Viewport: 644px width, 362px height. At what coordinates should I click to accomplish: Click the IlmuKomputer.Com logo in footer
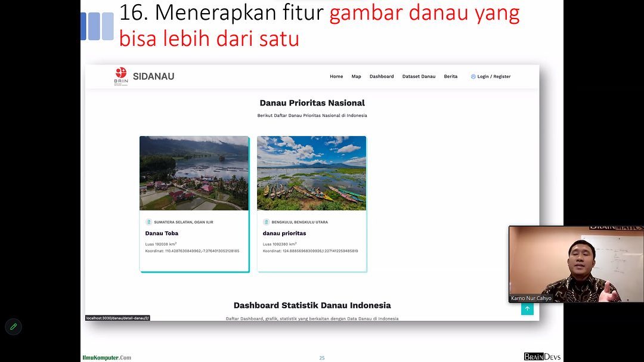pyautogui.click(x=107, y=357)
